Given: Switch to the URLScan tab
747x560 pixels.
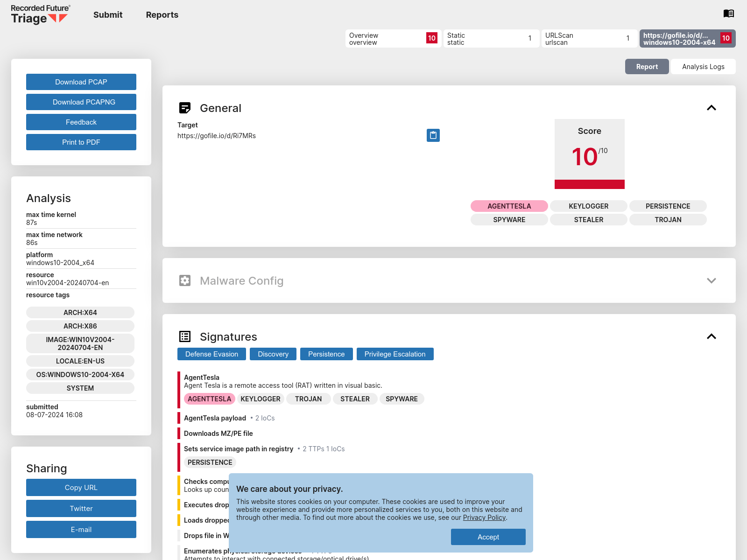Looking at the screenshot, I should pyautogui.click(x=590, y=39).
